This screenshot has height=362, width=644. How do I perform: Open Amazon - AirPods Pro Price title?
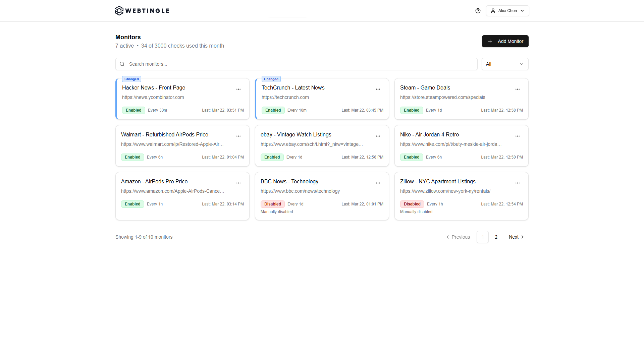pos(154,181)
